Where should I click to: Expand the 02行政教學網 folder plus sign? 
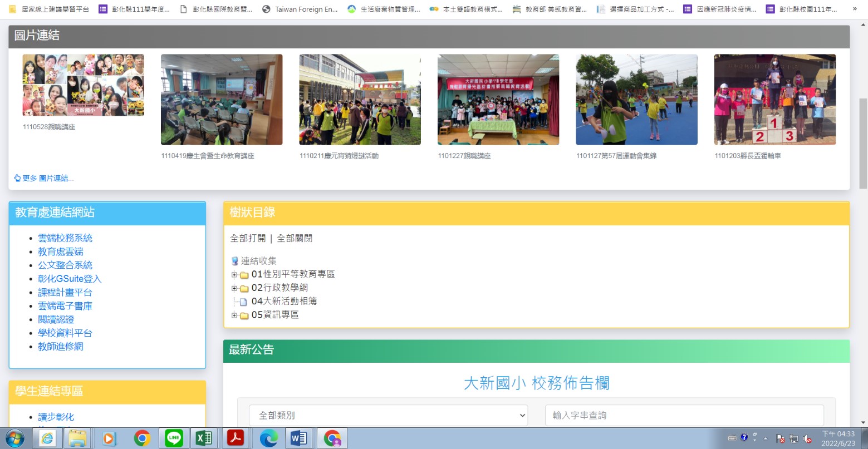(x=234, y=288)
